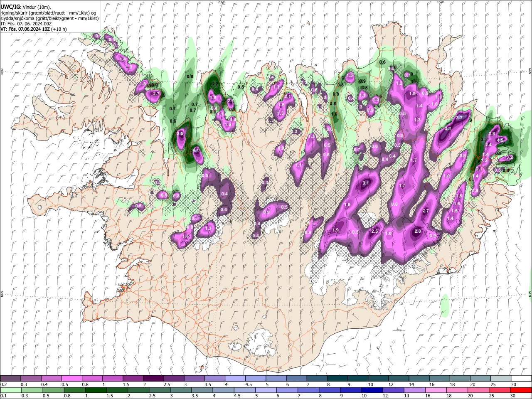The image size is (532, 399).
Task: Click the 3.2 precipitation value on the map
Action: pyautogui.click(x=509, y=158)
